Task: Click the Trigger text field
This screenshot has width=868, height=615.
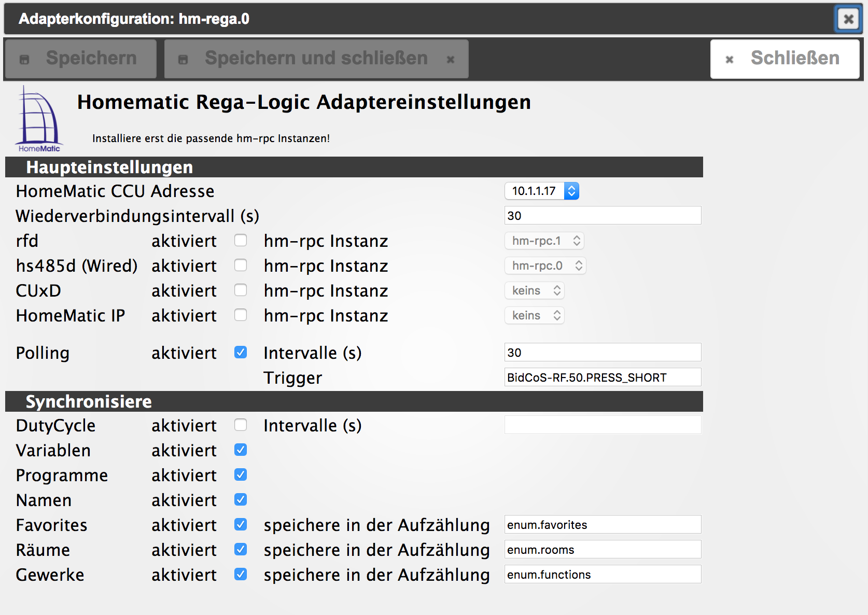Action: pyautogui.click(x=603, y=378)
